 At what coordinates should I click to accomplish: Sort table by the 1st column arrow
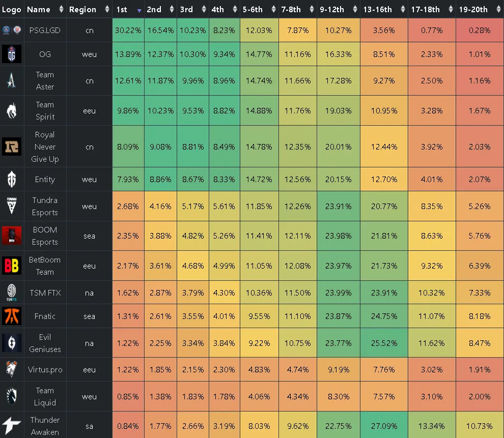(x=139, y=10)
